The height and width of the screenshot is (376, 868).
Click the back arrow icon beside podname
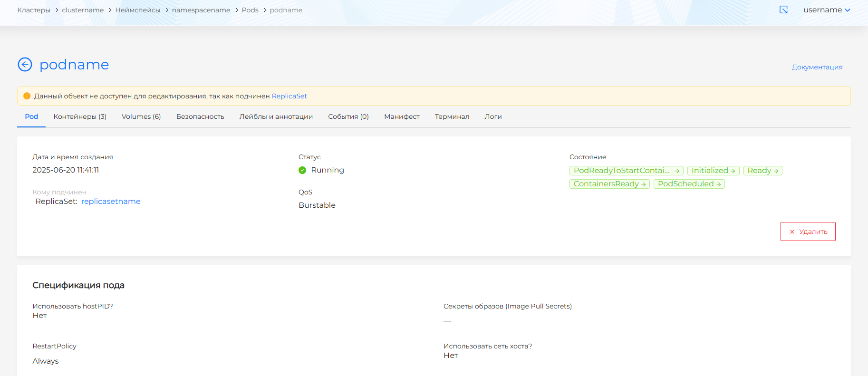pos(25,64)
